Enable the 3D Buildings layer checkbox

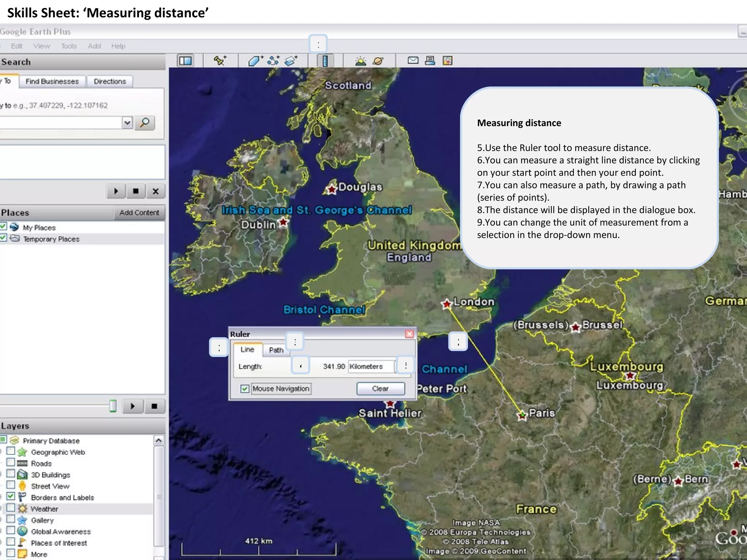(11, 474)
